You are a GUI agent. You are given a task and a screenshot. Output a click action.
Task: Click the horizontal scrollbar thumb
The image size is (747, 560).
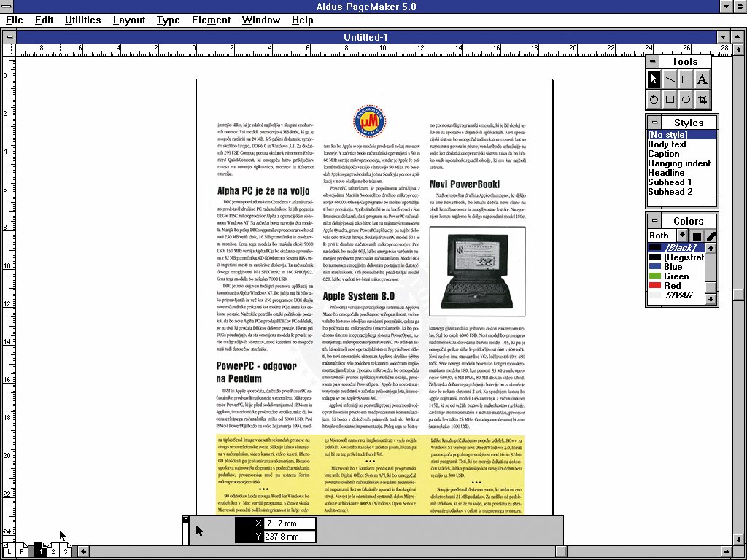pos(561,552)
